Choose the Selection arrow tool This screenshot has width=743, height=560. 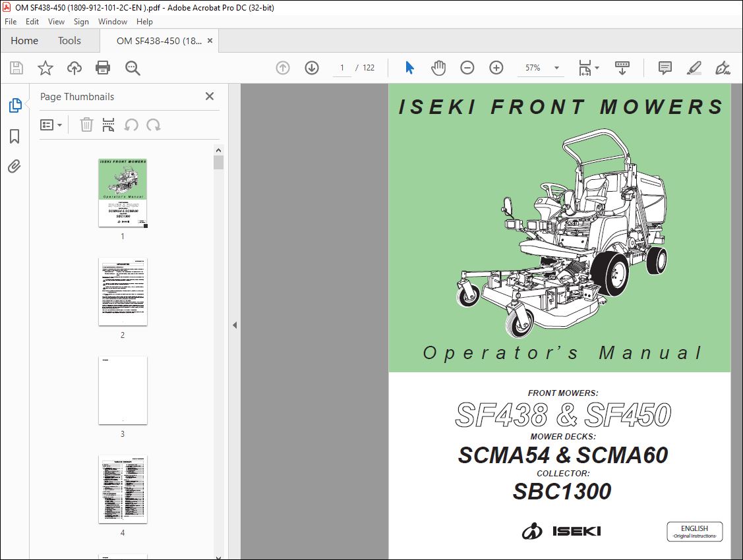click(410, 68)
